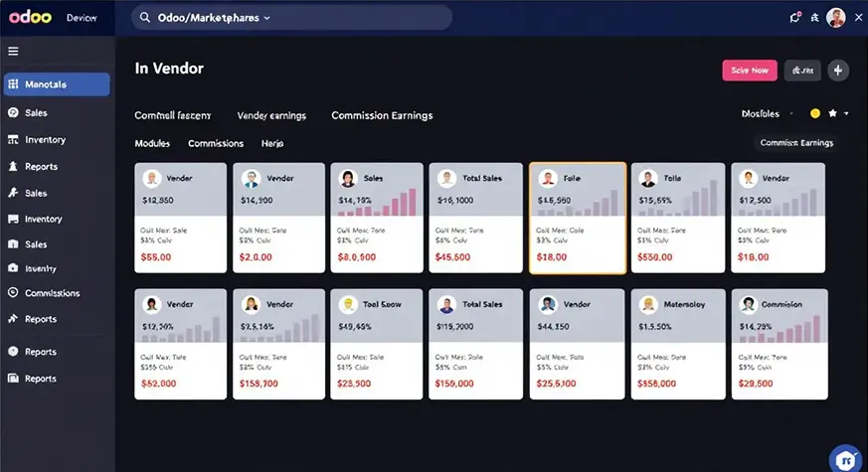This screenshot has width=868, height=472.
Task: Expand the caret next to the star icon
Action: (846, 113)
